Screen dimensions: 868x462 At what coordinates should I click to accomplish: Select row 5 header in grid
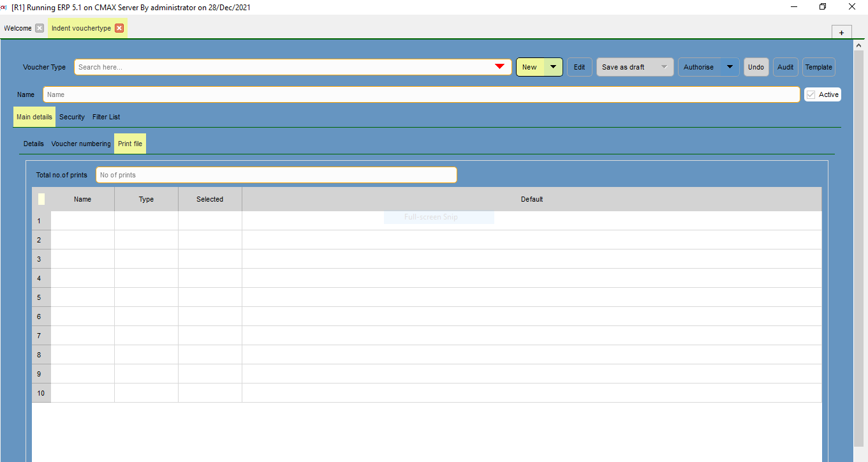(x=41, y=297)
